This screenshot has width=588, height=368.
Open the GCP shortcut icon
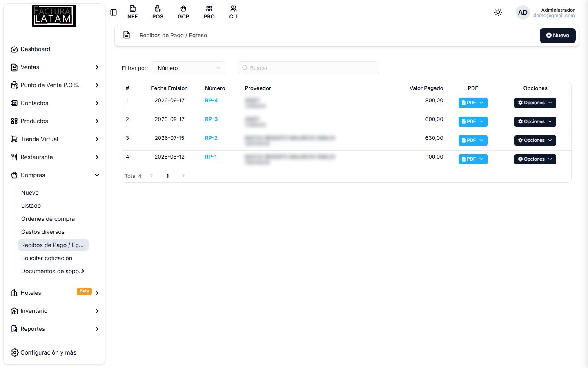click(x=183, y=12)
